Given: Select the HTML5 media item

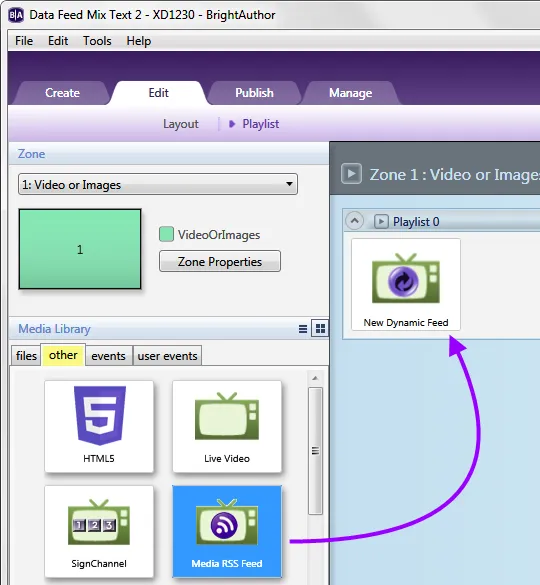Looking at the screenshot, I should pyautogui.click(x=99, y=426).
